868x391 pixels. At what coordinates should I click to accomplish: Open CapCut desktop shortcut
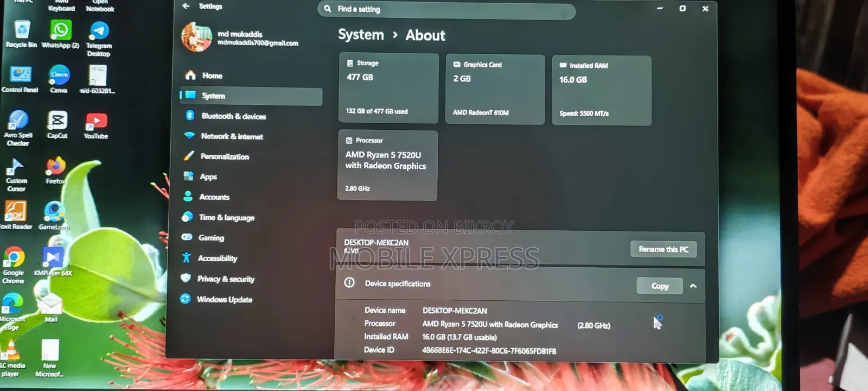[x=57, y=125]
